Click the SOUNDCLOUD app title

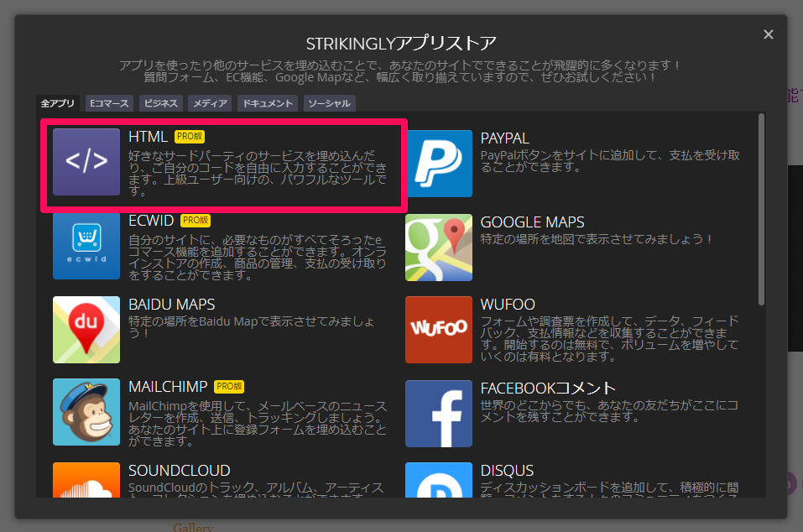coord(180,471)
